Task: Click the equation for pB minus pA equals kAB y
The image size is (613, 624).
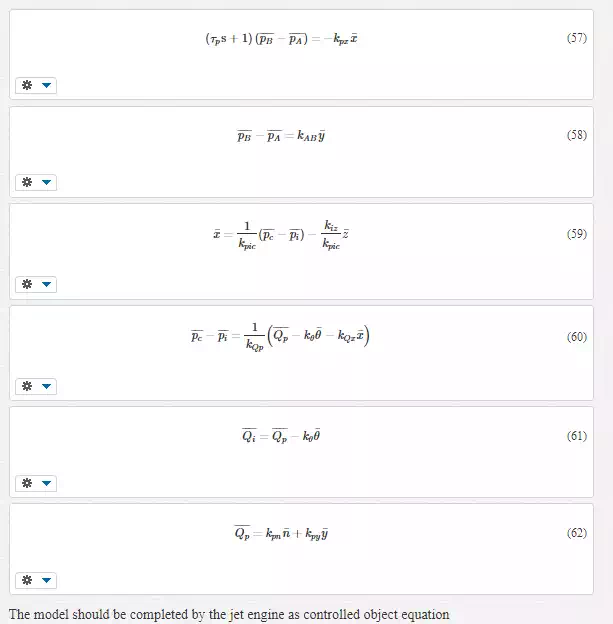Action: (281, 136)
